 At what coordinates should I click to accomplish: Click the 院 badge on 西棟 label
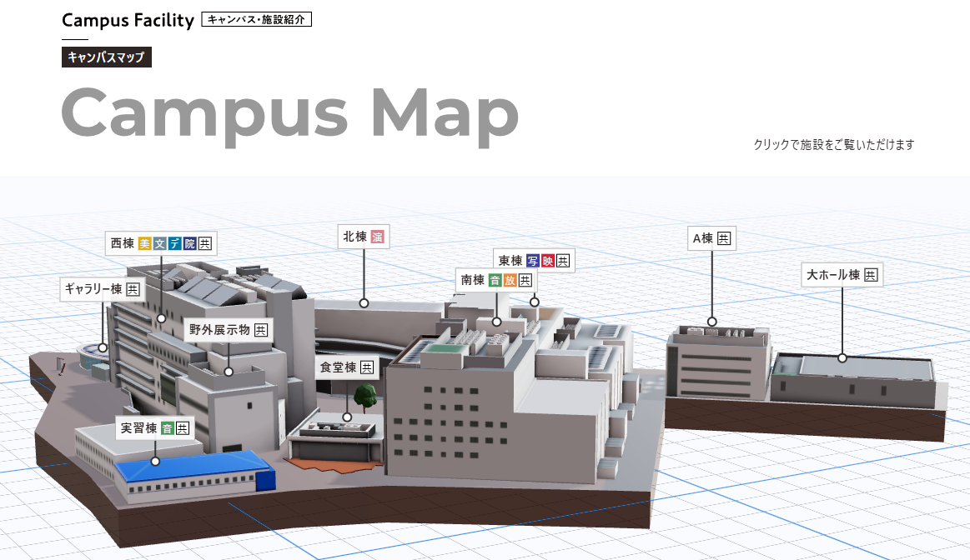190,244
